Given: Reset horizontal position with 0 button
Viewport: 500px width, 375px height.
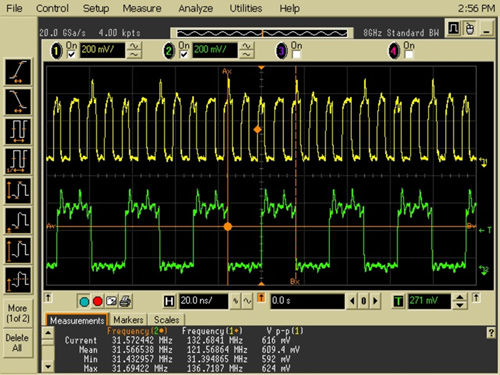Looking at the screenshot, I should 364,301.
